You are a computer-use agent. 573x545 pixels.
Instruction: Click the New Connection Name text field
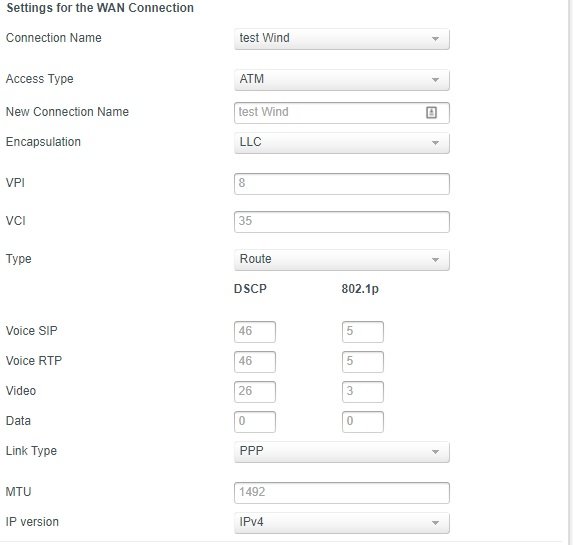click(342, 113)
